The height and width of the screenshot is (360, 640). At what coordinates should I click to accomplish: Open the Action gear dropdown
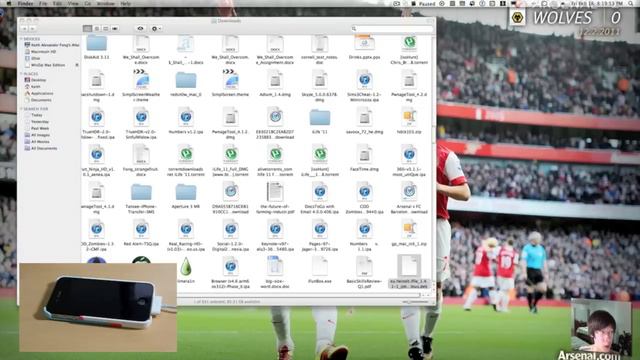pyautogui.click(x=156, y=29)
